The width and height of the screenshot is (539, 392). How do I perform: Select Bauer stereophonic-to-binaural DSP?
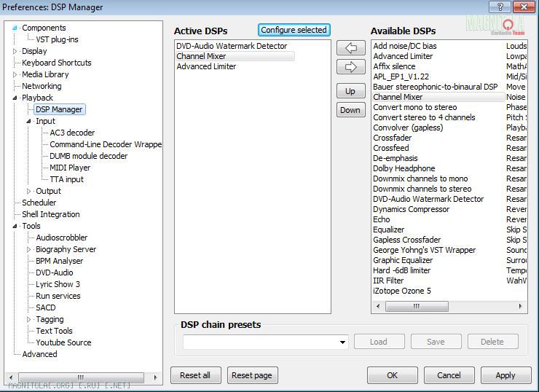pyautogui.click(x=435, y=87)
